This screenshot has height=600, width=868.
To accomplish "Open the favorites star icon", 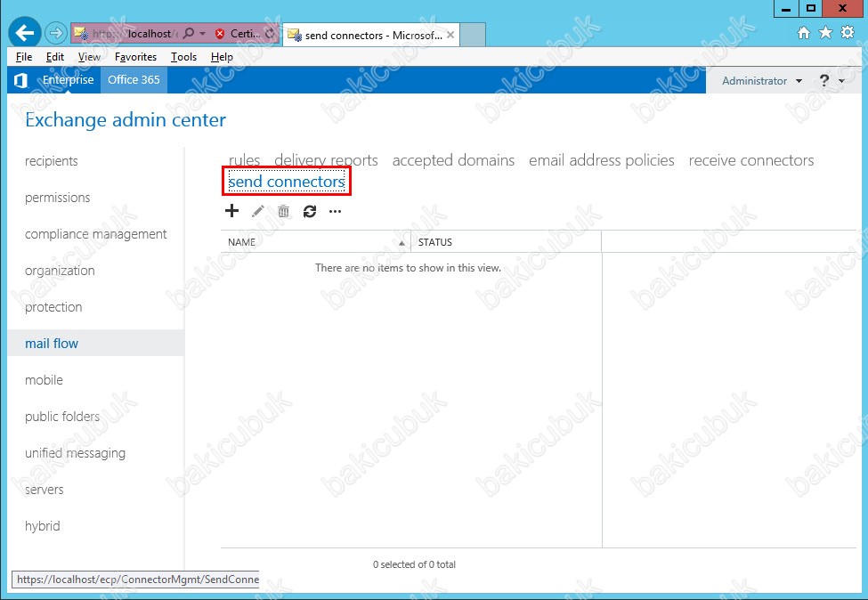I will [x=825, y=33].
